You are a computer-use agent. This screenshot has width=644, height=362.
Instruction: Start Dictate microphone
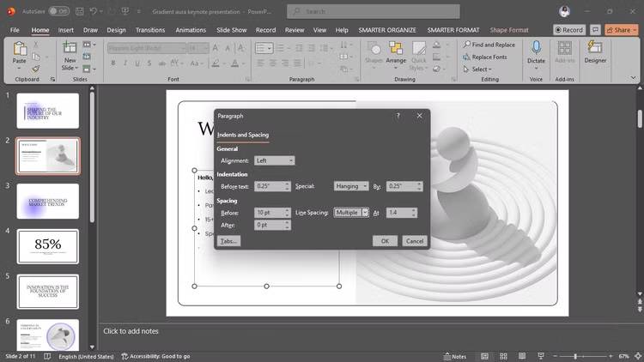[536, 48]
